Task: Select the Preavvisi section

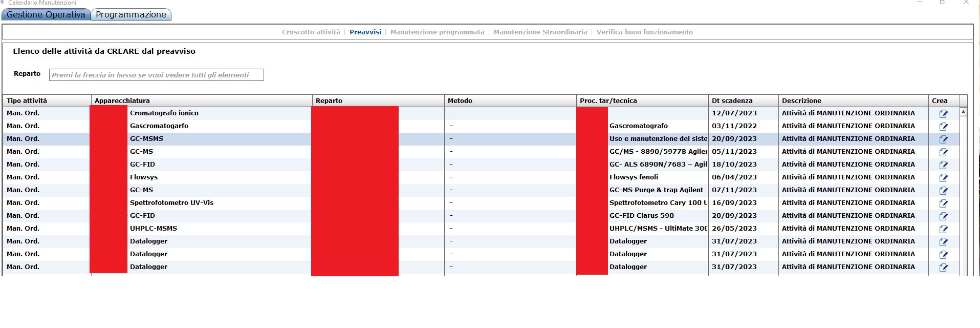Action: point(365,32)
